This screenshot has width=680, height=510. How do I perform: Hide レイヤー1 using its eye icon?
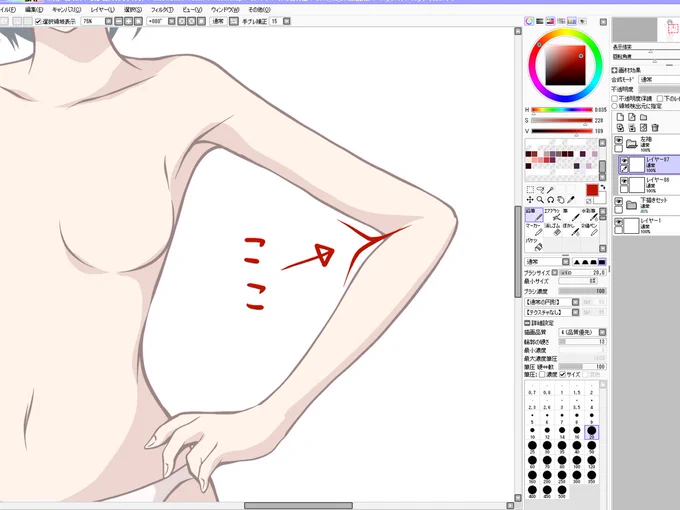coord(619,222)
